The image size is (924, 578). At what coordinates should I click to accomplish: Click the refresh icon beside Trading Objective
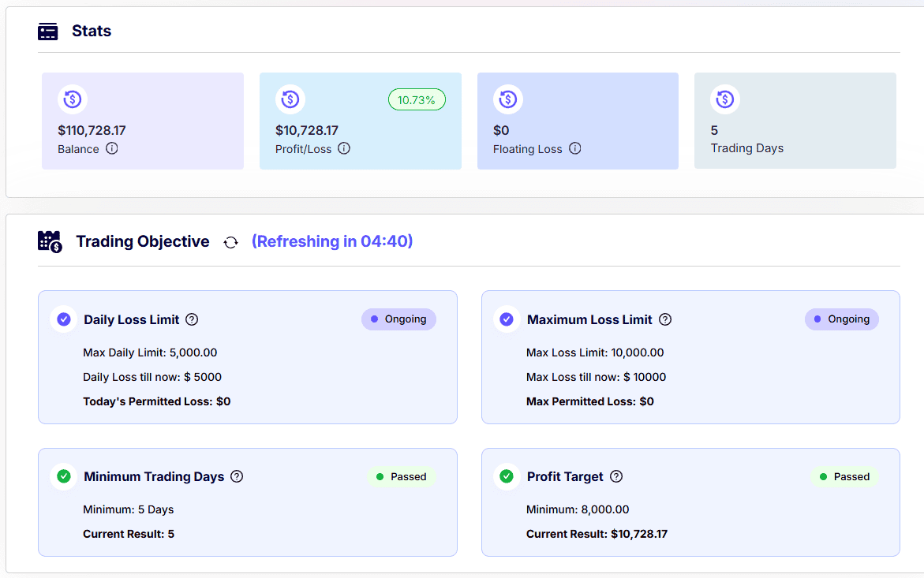tap(230, 242)
